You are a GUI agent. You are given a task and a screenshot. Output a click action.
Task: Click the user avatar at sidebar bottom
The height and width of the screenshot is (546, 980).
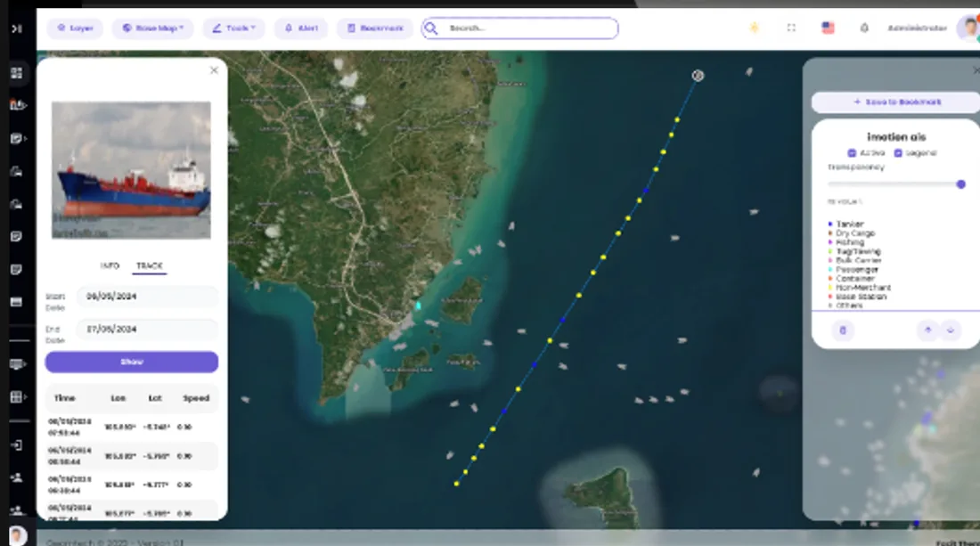(x=18, y=535)
